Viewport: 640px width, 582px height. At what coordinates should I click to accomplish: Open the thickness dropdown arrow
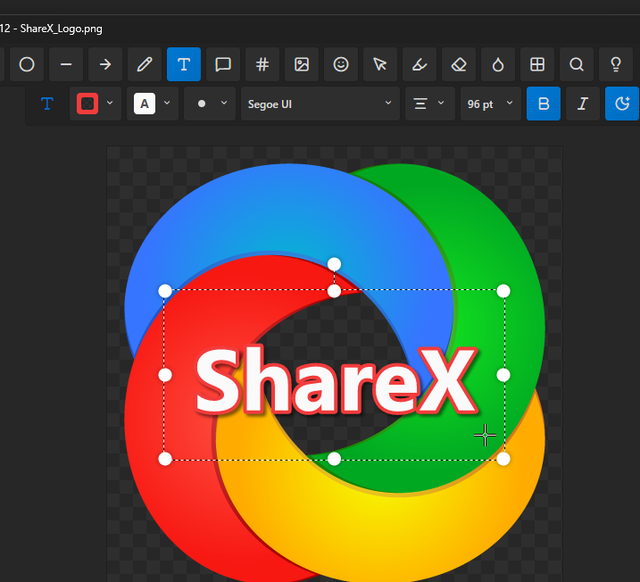point(224,103)
